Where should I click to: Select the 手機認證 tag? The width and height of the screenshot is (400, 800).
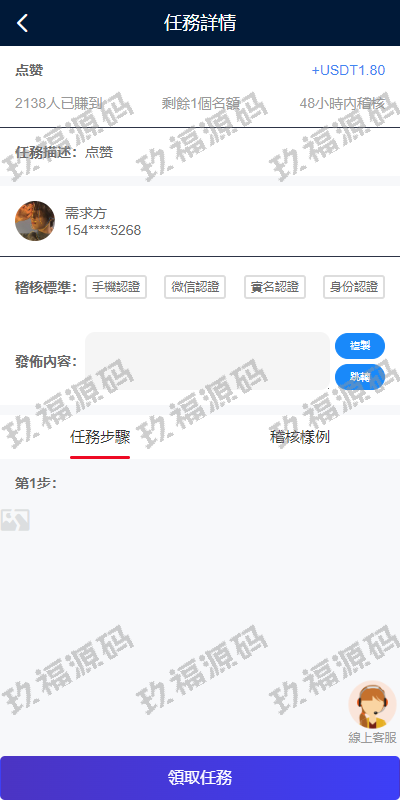(116, 287)
